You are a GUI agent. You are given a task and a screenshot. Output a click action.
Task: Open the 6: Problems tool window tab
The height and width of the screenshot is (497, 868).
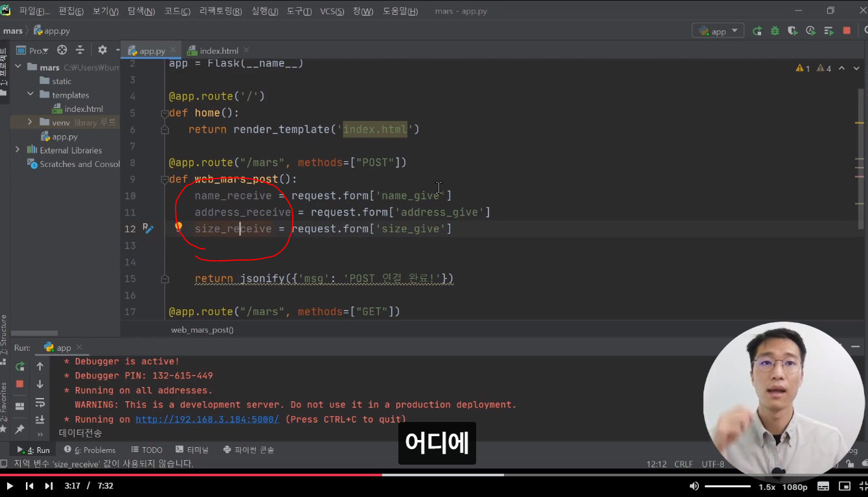(90, 450)
